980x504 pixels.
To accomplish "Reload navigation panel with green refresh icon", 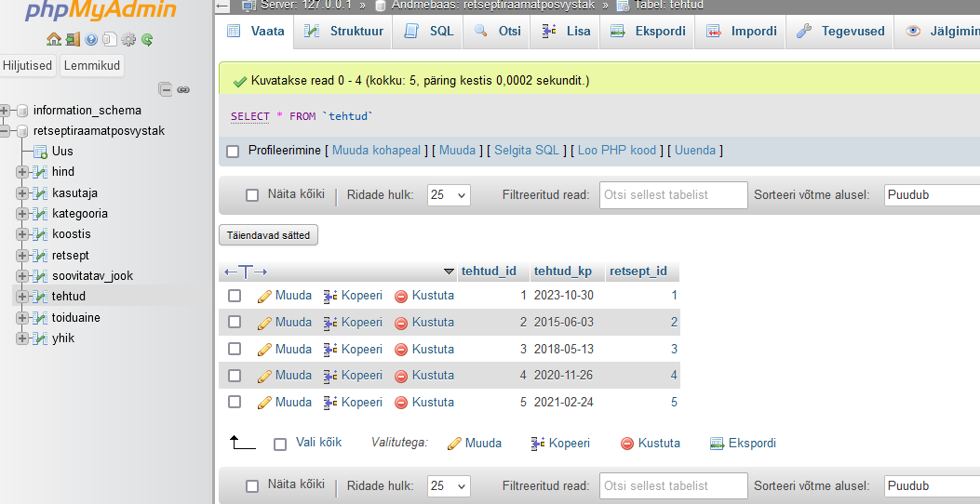I will [147, 40].
